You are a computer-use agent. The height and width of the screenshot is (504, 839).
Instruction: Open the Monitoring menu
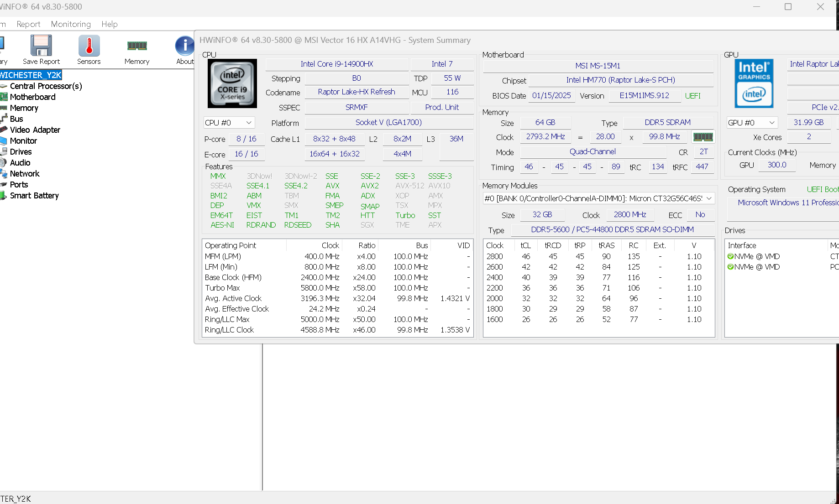tap(71, 24)
